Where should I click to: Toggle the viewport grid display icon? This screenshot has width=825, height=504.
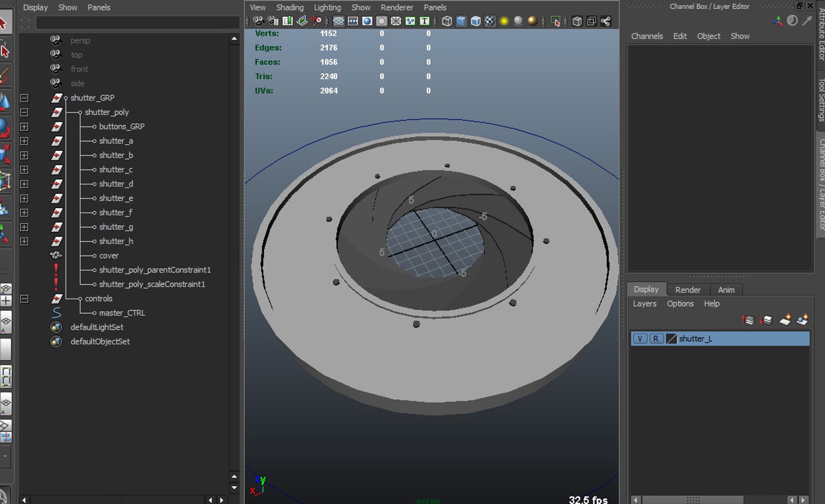pos(338,21)
